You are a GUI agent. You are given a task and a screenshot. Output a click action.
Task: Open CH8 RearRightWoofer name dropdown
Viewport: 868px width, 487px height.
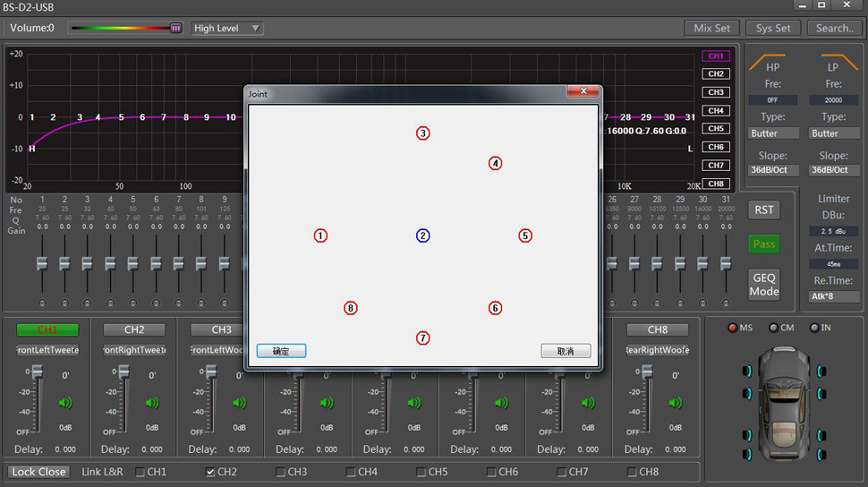coord(658,350)
